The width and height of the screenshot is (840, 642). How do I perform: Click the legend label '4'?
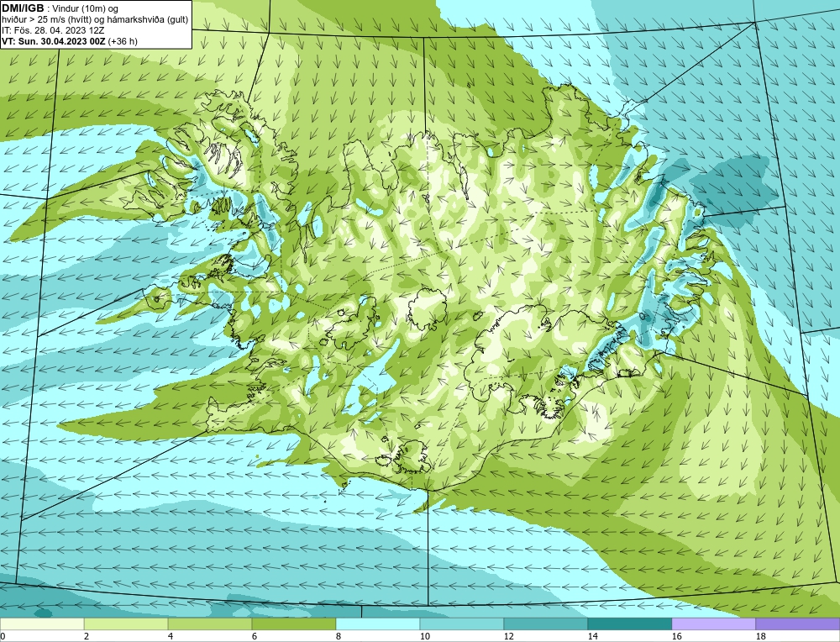pyautogui.click(x=171, y=636)
